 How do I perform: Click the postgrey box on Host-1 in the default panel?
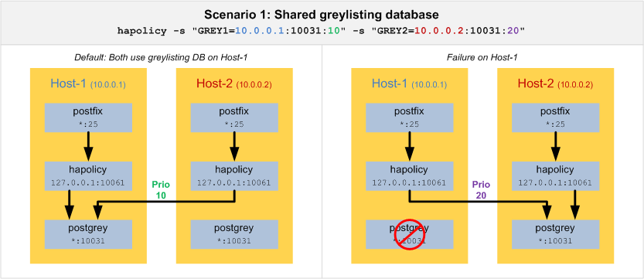click(88, 234)
